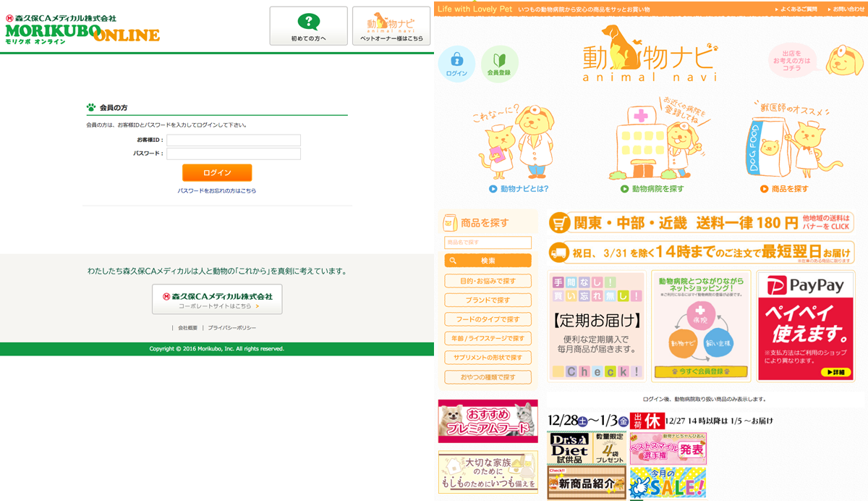868x501 pixels.
Task: Open よくあるご質問 in the top bar
Action: coord(799,9)
